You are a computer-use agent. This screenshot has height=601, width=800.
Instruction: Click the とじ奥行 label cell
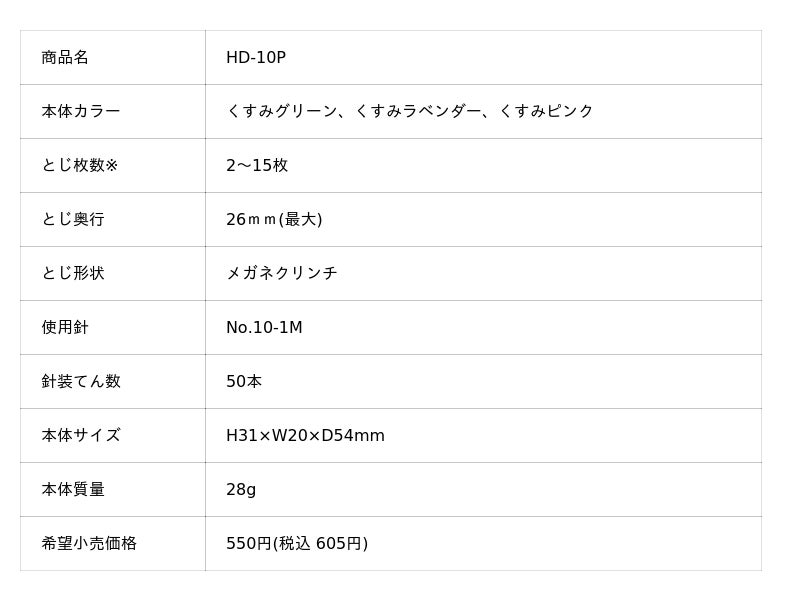pos(73,220)
